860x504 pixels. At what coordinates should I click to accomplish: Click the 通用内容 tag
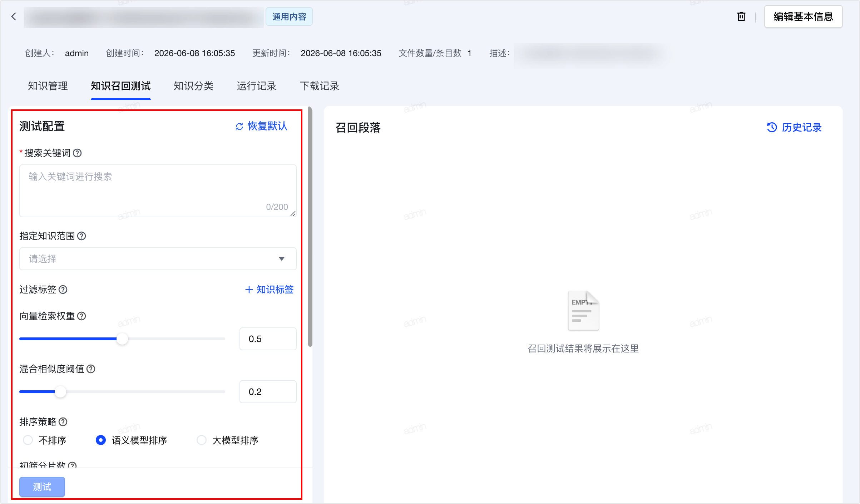289,17
